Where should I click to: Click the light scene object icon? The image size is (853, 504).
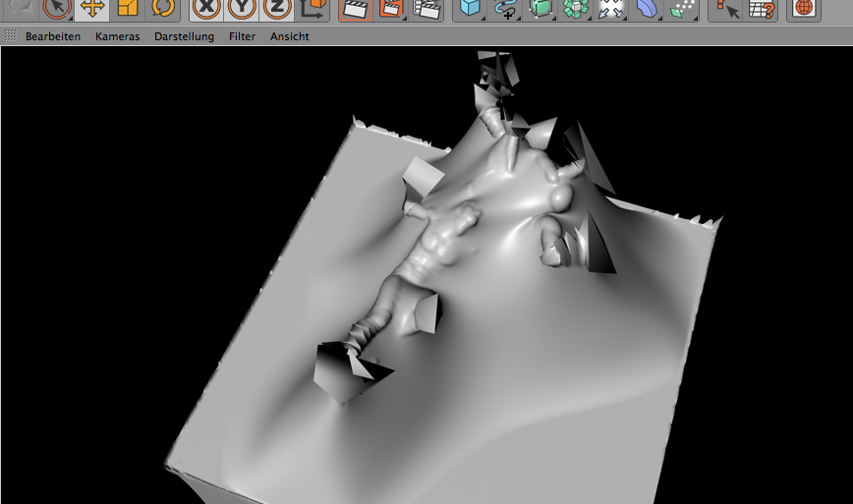610,8
